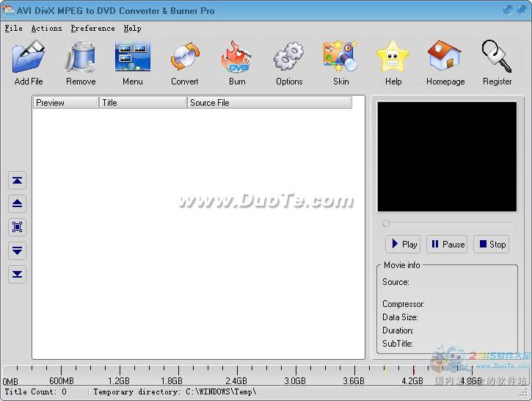
Task: Open Options via the gears icon
Action: [x=288, y=57]
